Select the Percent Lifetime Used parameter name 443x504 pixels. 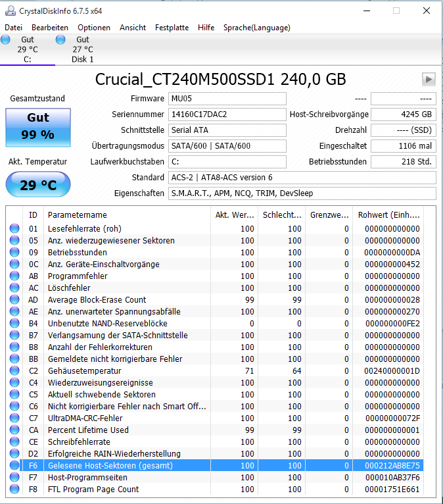click(x=88, y=430)
